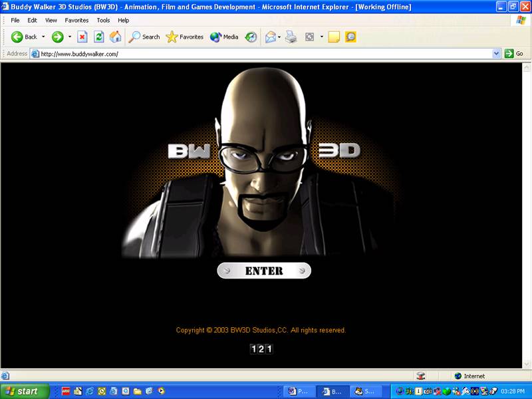Click scroll down arrow on vertical scrollbar

tap(527, 364)
